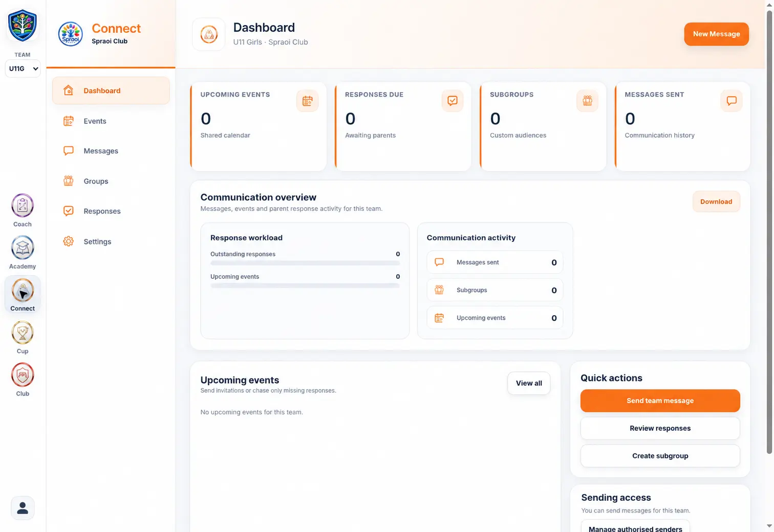The image size is (774, 532).
Task: Click the page vertical scrollbar
Action: coord(769,233)
